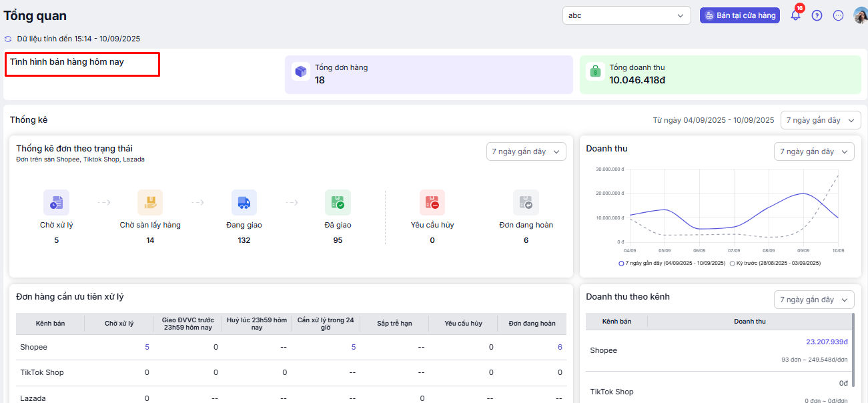Click total revenue value 10.046.418đ
Image resolution: width=868 pixels, height=403 pixels.
tap(637, 80)
